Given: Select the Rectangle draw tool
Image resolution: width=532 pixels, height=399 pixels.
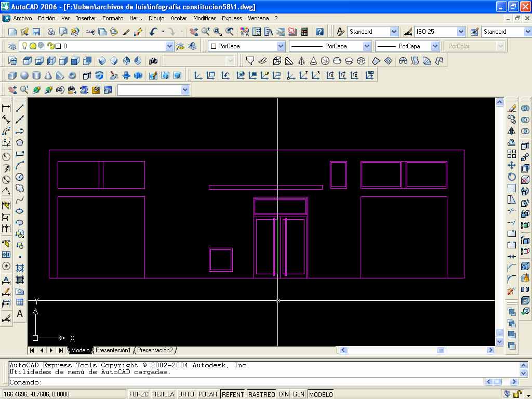Looking at the screenshot, I should [20, 154].
